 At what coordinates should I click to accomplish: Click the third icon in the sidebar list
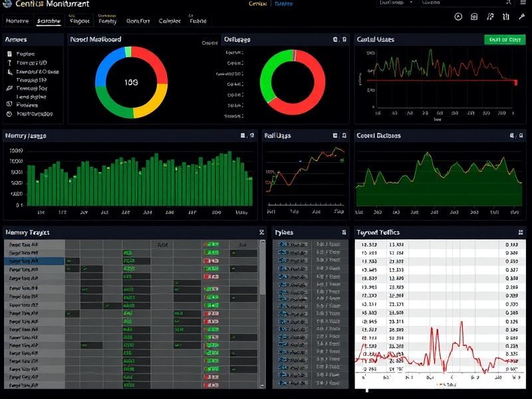(9, 72)
